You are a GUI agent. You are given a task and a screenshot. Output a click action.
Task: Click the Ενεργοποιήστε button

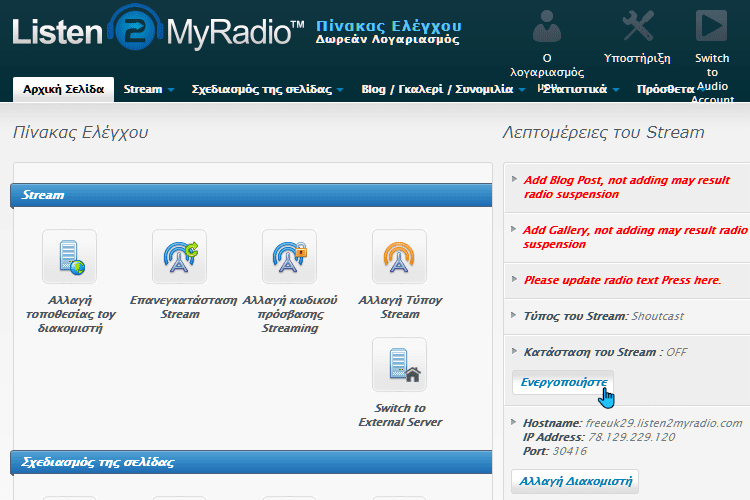point(563,382)
